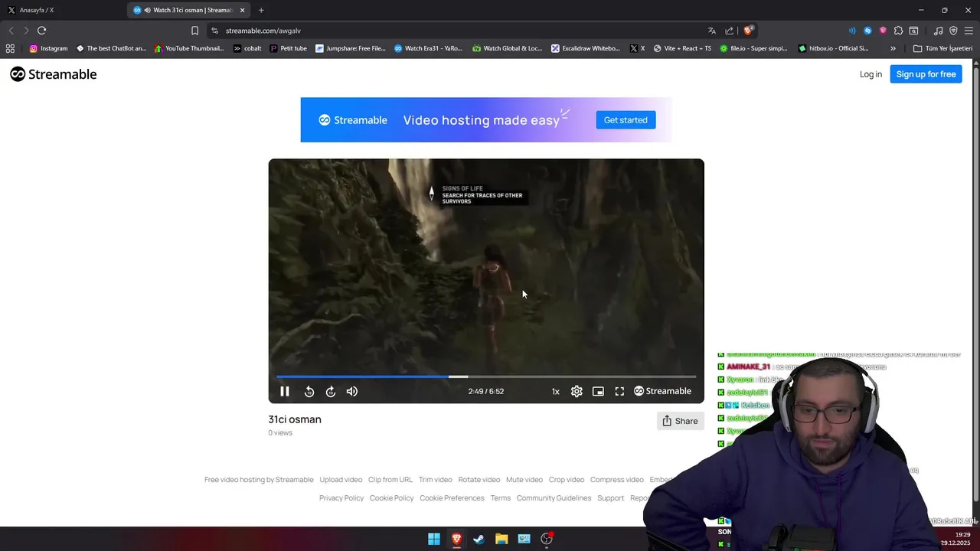
Task: Open Brave from the taskbar
Action: pyautogui.click(x=456, y=539)
